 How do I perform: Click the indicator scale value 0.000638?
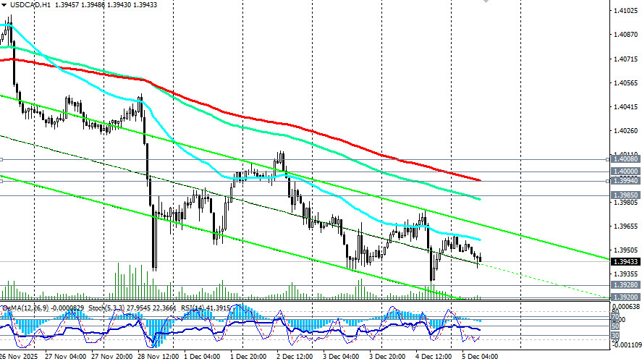[626, 307]
